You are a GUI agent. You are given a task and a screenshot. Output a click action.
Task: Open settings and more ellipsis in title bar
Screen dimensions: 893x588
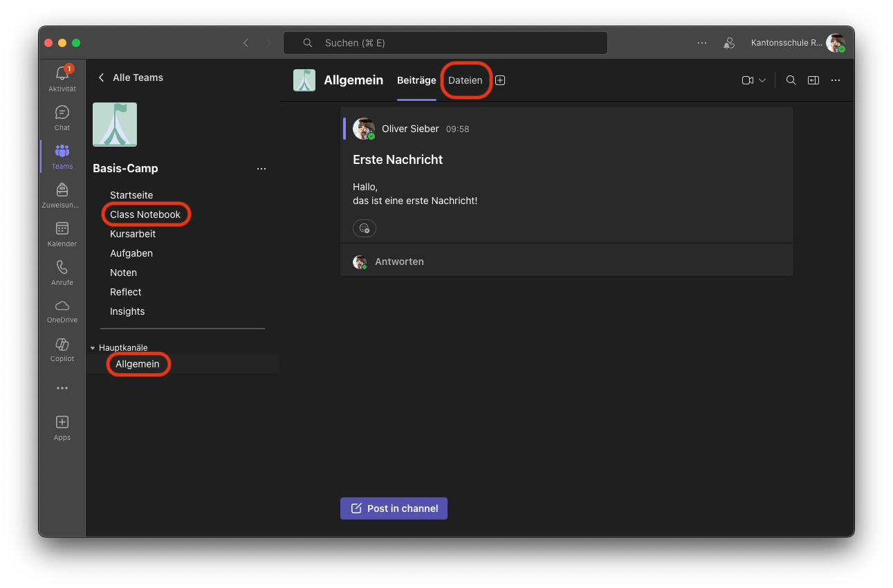click(702, 43)
